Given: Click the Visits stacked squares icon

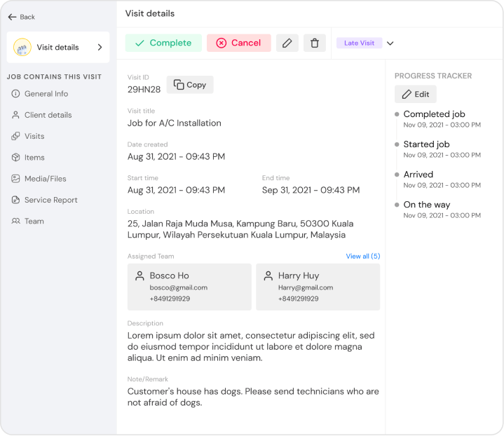Looking at the screenshot, I should point(15,136).
